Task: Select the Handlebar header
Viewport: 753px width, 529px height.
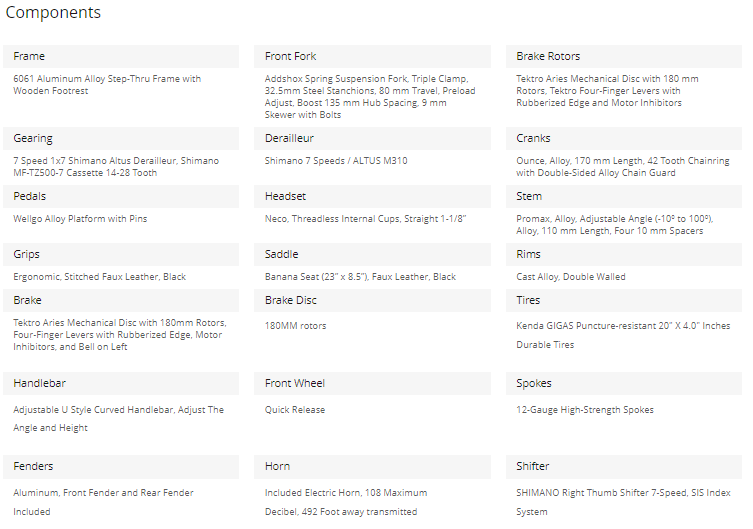Action: click(121, 384)
